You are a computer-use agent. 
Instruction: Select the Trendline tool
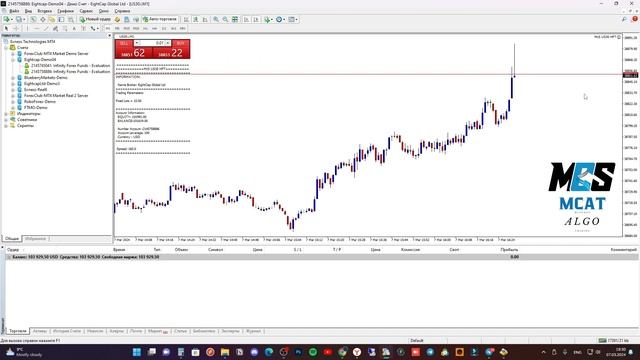(x=46, y=28)
